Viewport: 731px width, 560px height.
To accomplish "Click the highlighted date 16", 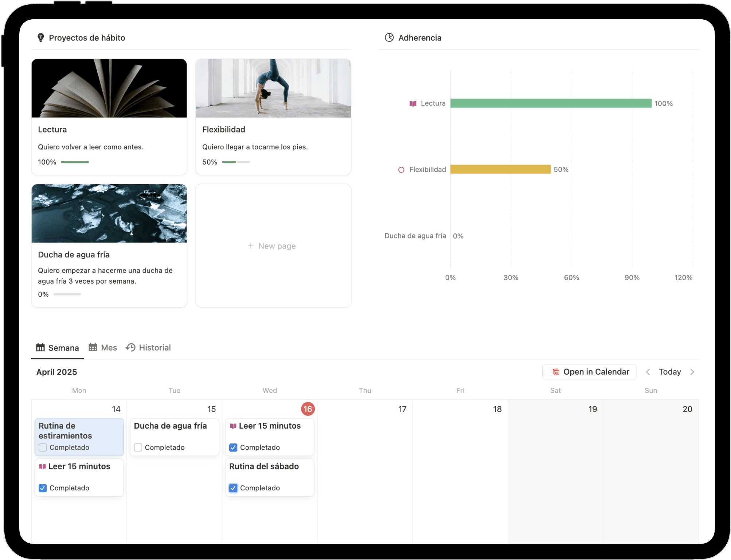I will pos(308,409).
